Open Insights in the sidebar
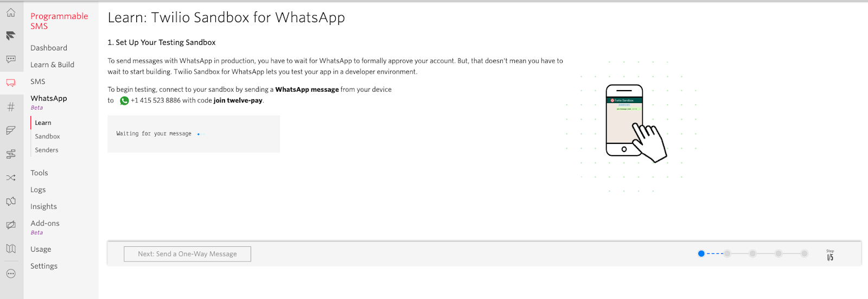Viewport: 868px width, 299px height. 43,206
